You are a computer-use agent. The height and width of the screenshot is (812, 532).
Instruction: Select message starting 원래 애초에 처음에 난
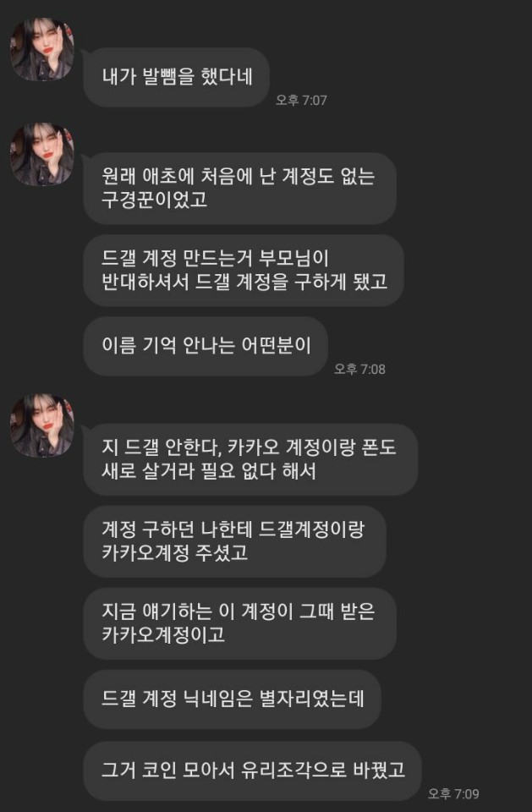pyautogui.click(x=240, y=188)
